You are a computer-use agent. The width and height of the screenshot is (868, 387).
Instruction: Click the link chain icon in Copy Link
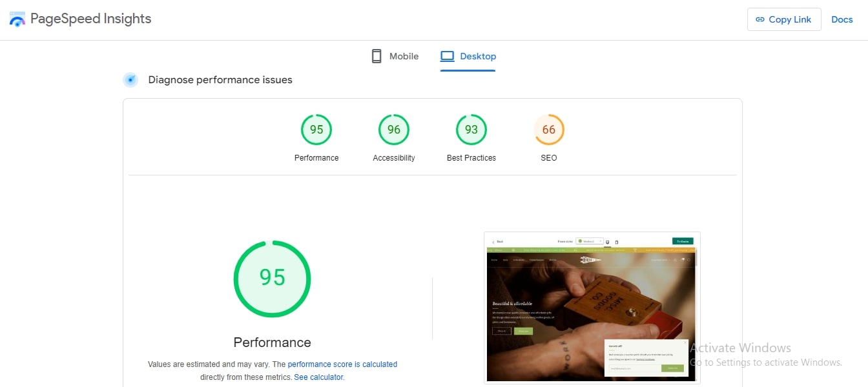click(760, 19)
